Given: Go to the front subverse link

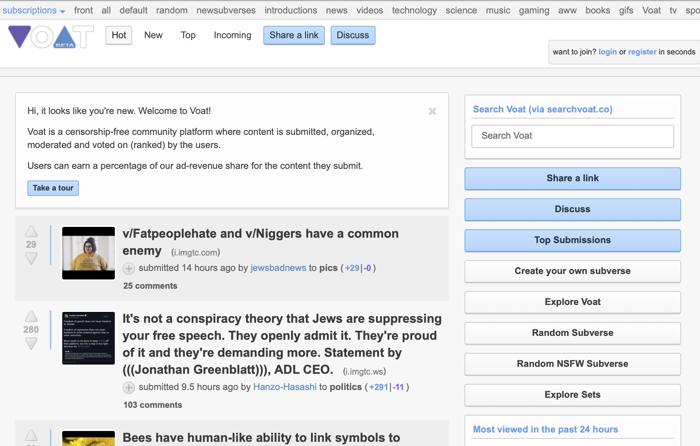Looking at the screenshot, I should tap(83, 10).
